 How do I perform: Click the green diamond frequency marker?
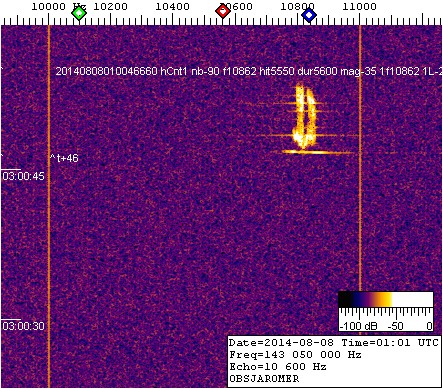[x=79, y=13]
